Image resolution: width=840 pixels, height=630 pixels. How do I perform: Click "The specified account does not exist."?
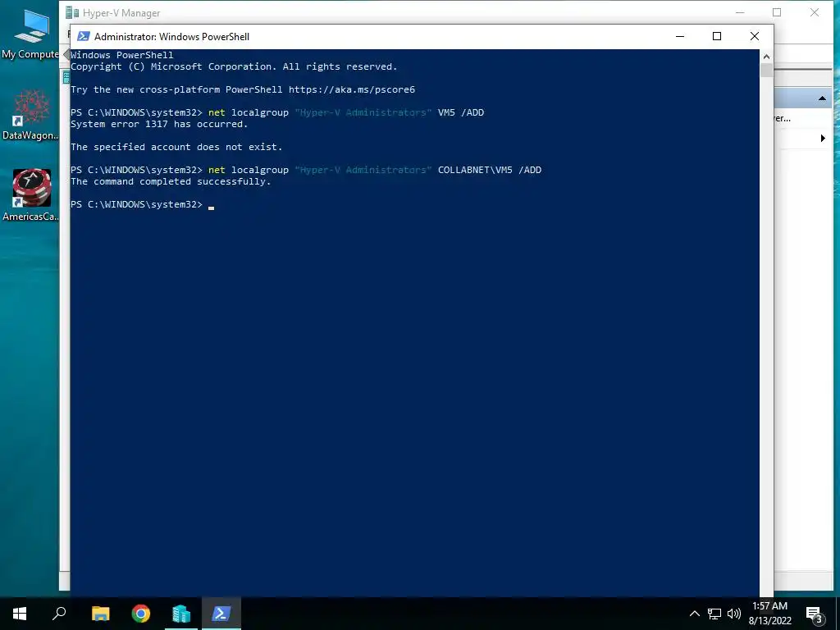(x=176, y=147)
